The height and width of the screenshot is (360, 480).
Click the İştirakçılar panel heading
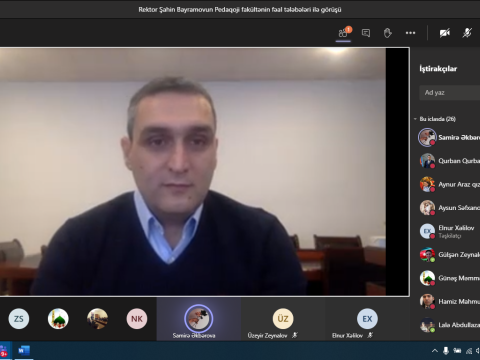click(438, 69)
